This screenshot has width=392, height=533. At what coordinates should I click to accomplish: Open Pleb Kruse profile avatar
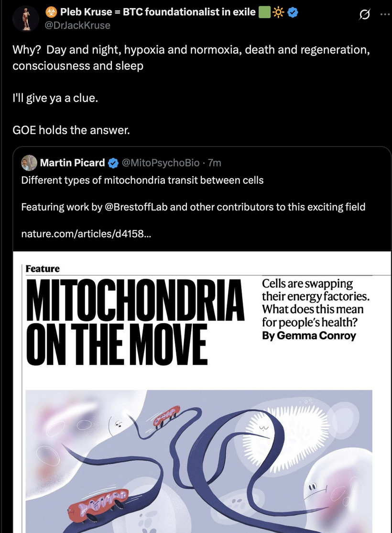[x=26, y=18]
